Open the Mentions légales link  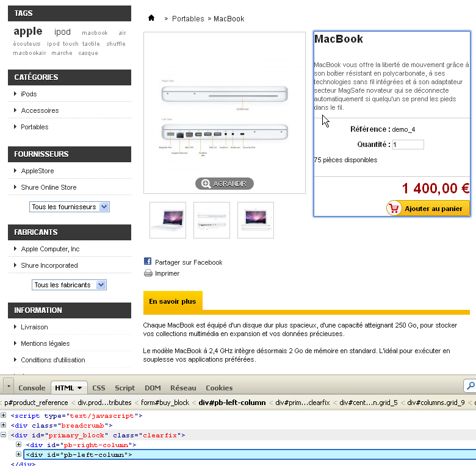(45, 343)
